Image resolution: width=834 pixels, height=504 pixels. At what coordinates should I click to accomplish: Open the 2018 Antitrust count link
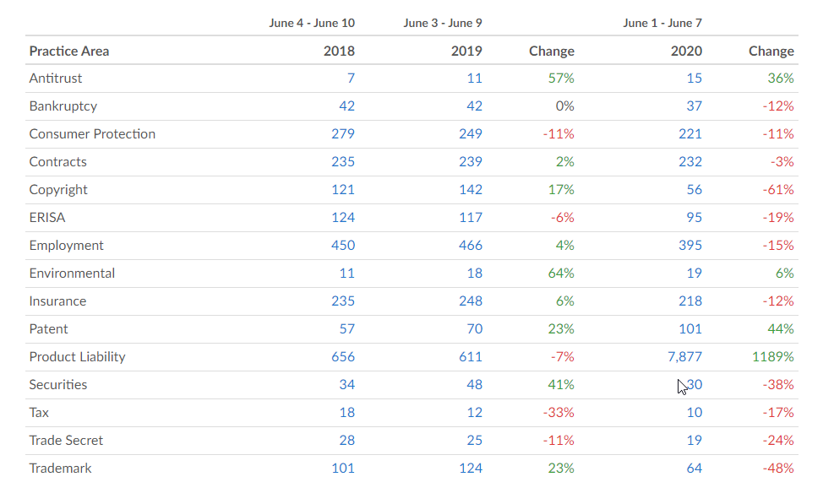pos(350,79)
